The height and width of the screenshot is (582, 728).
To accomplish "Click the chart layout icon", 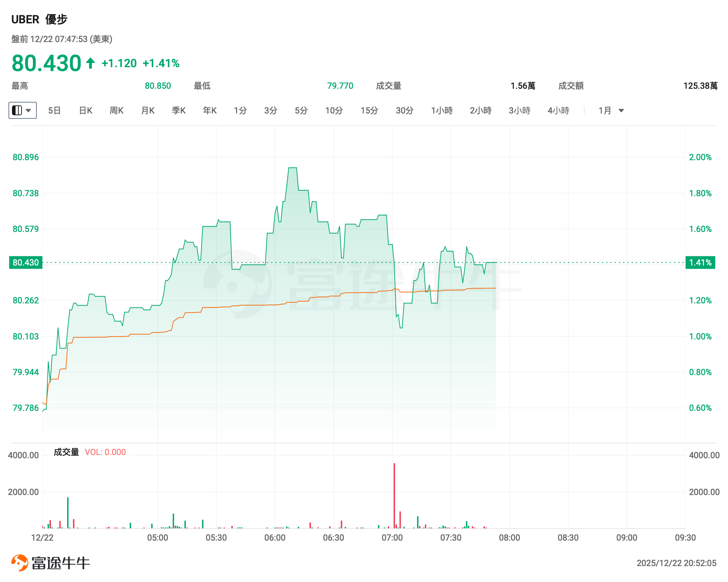I will (17, 110).
